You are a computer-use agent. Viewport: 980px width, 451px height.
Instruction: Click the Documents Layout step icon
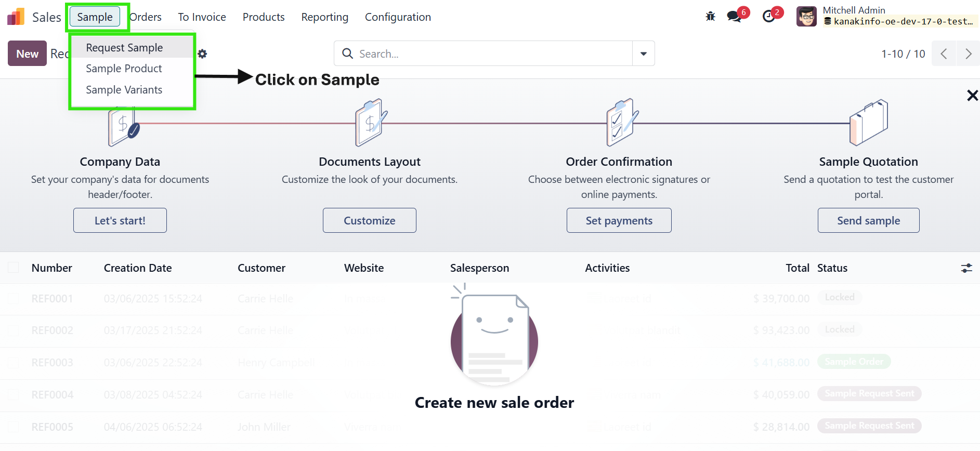pos(371,123)
